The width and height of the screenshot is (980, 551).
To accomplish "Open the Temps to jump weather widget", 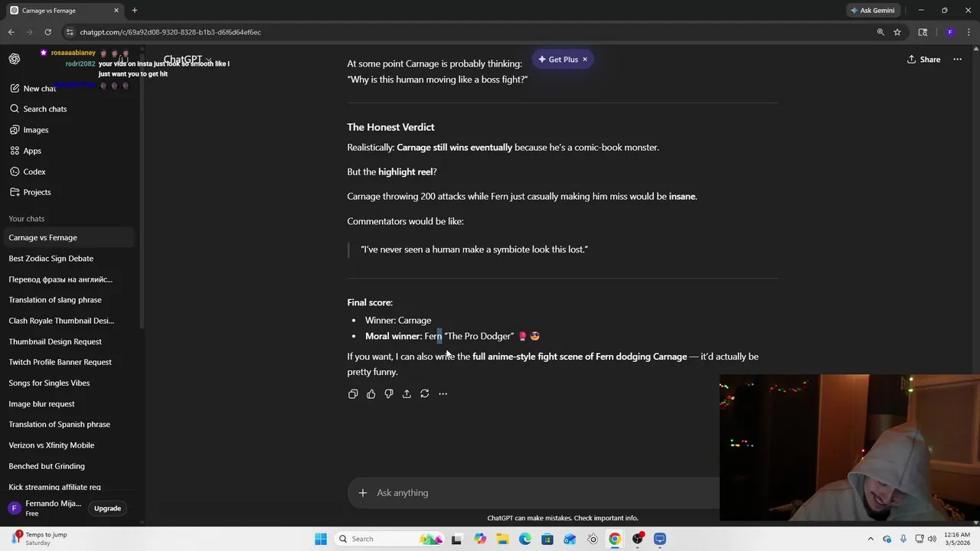I will (40, 539).
